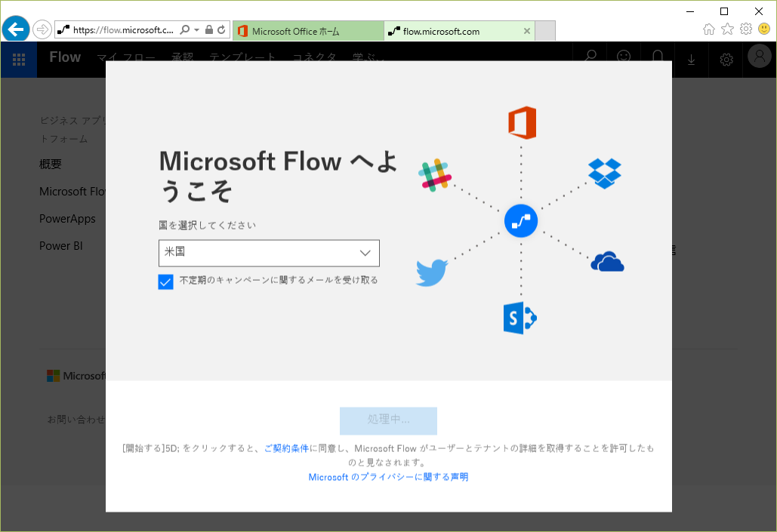The width and height of the screenshot is (777, 532).
Task: Open Flow notifications bell icon
Action: [658, 56]
